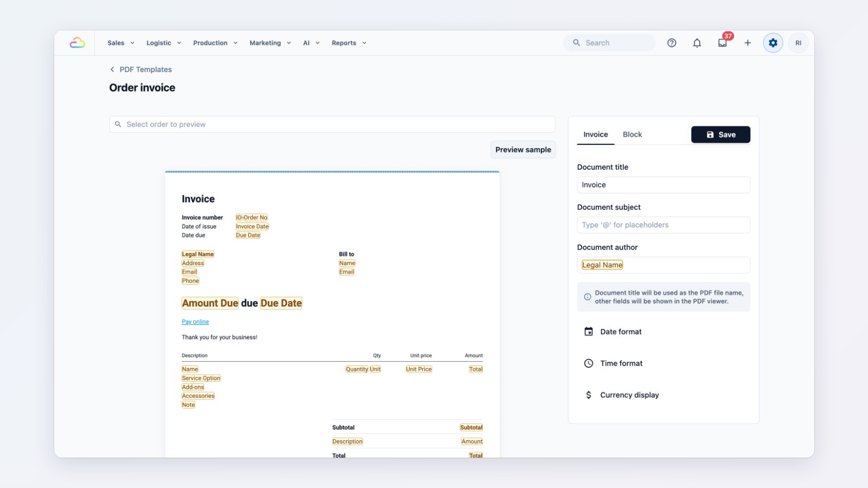The height and width of the screenshot is (488, 868).
Task: Click the Invoice heading in the preview
Action: tap(198, 199)
